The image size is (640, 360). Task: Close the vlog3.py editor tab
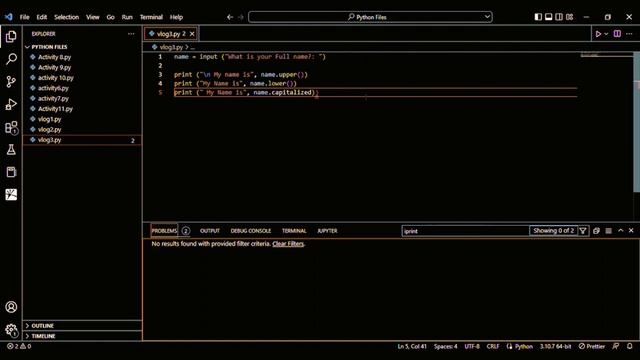[x=192, y=34]
